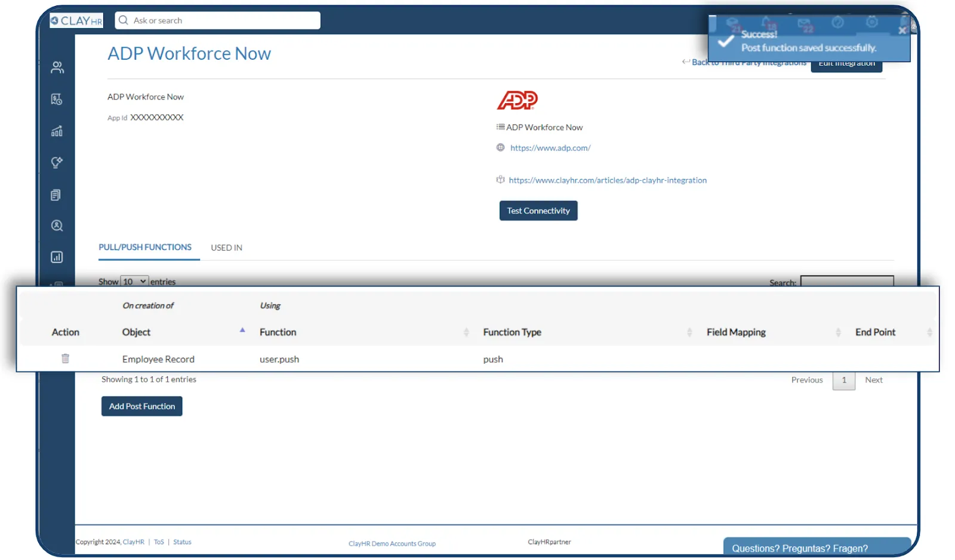955x560 pixels.
Task: Dismiss the success notification with the X
Action: click(x=902, y=30)
